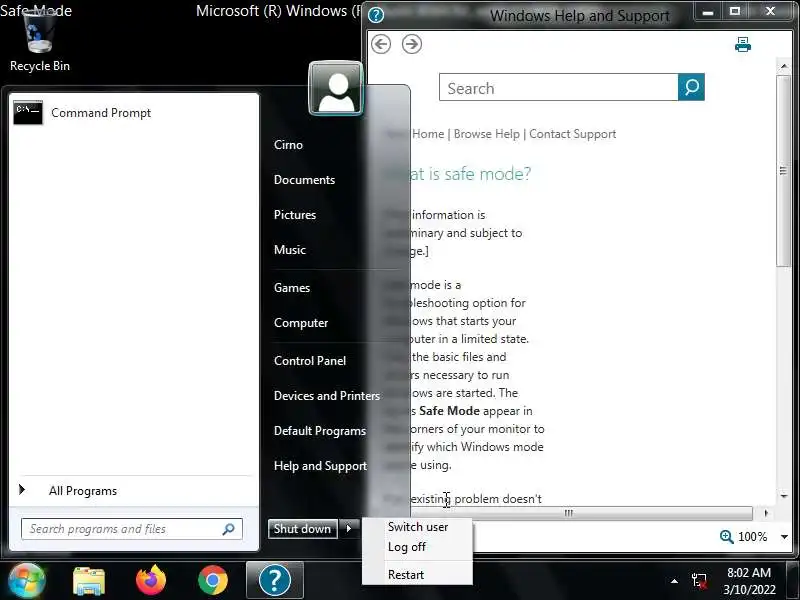Click horizontal scrollbar thumb in help window
This screenshot has width=800, height=600.
[x=569, y=513]
